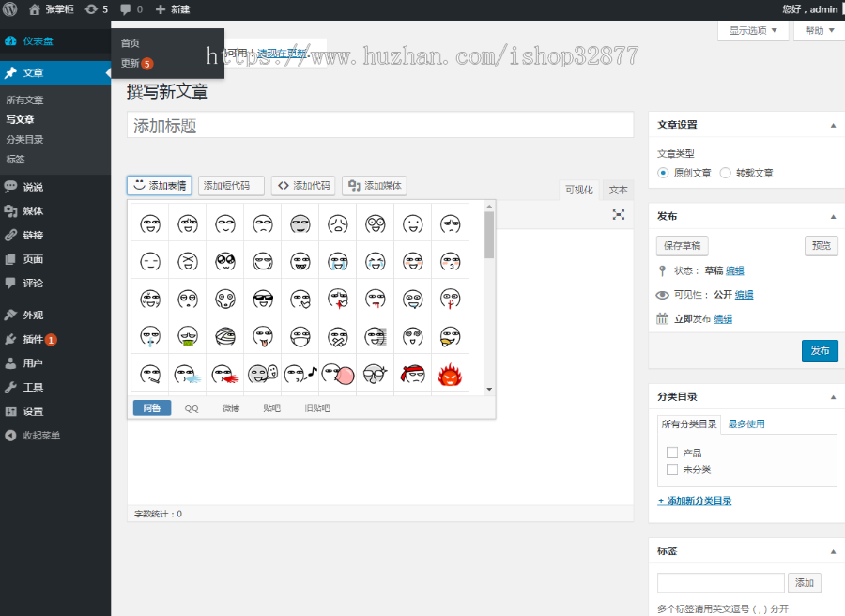Insert the blue water spitting emoticon

[188, 374]
